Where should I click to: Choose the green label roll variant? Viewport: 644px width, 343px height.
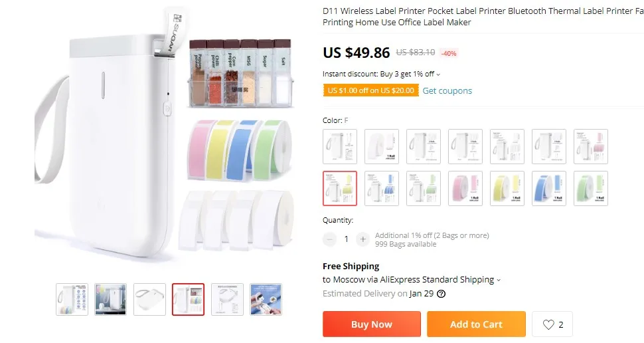pos(591,188)
